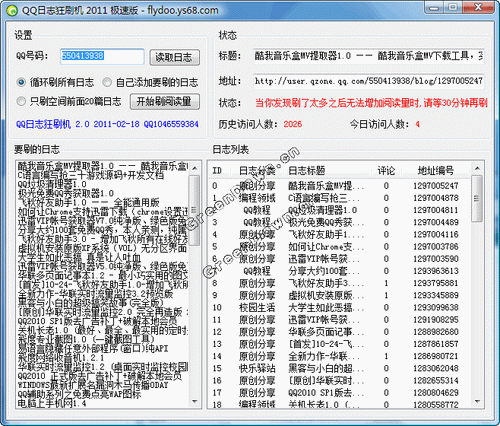Screen dimensions: 500x426
Task: Click the 标题 text field
Action: [368, 56]
